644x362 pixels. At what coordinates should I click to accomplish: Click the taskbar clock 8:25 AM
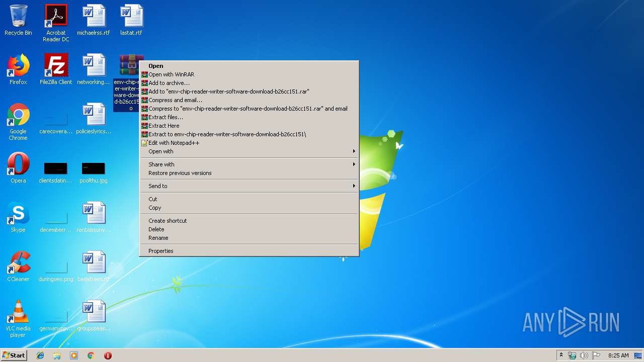[x=618, y=355]
